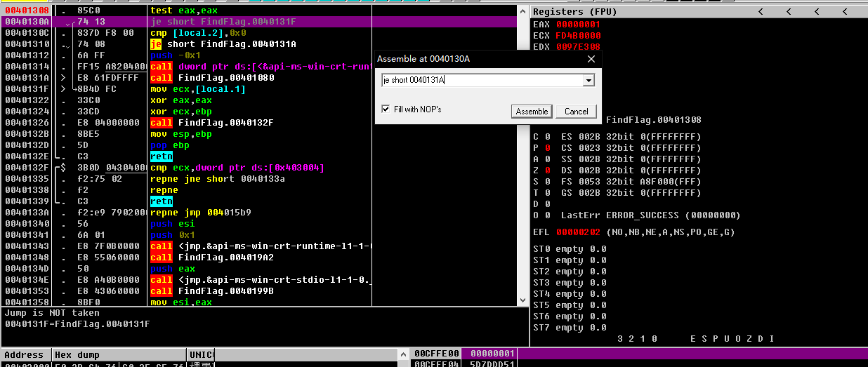Select EDX register value 0097E308
Image resolution: width=868 pixels, height=367 pixels.
pos(579,47)
